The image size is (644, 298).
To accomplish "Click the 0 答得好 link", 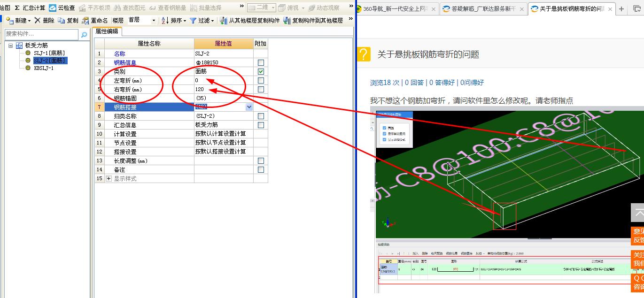I will tap(442, 83).
